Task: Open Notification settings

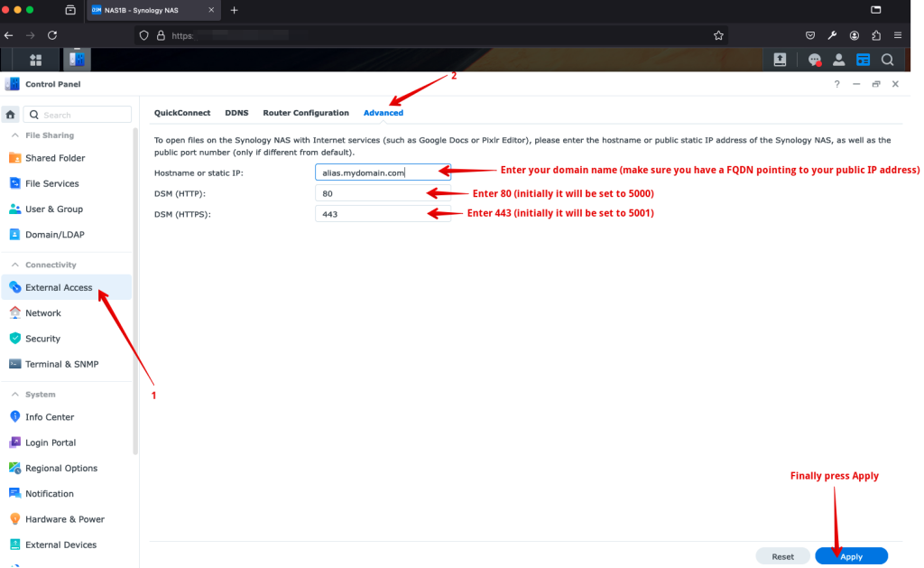Action: tap(67, 494)
